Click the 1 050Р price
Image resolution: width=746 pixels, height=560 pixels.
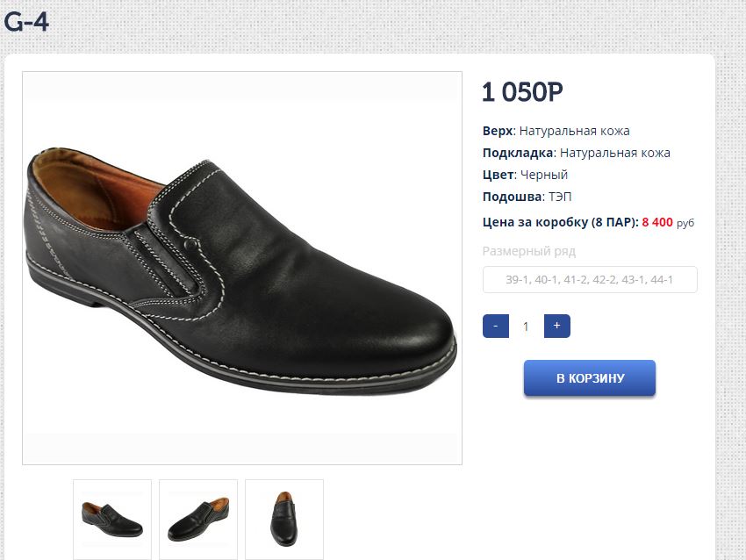tap(522, 92)
